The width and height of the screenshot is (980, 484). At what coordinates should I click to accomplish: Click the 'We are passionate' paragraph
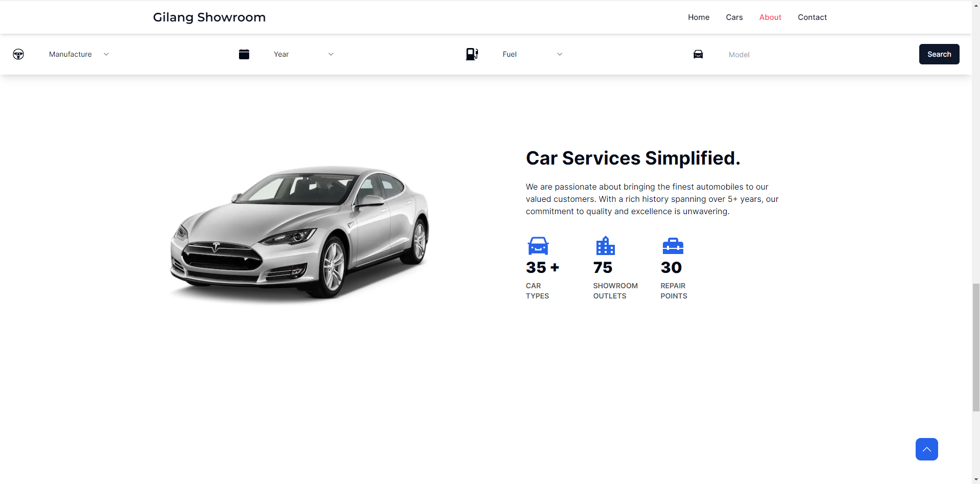pos(652,199)
